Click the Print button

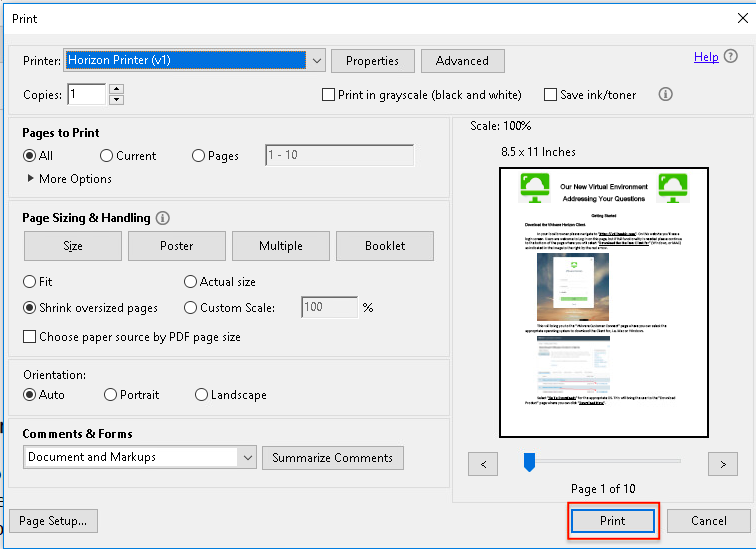click(x=612, y=521)
